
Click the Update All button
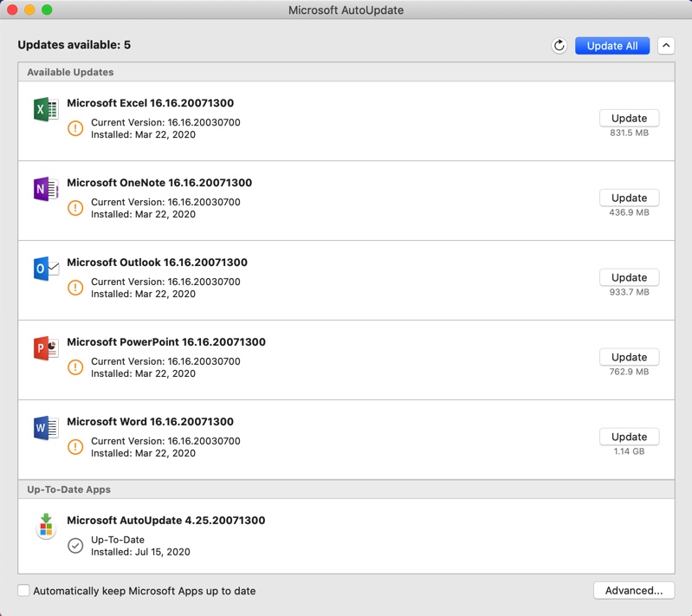(612, 45)
